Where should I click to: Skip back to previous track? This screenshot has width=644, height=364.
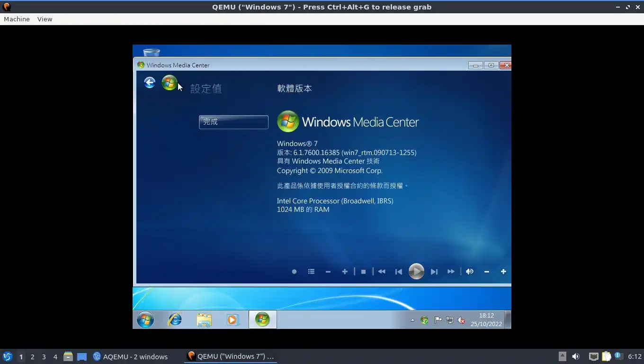click(x=399, y=272)
